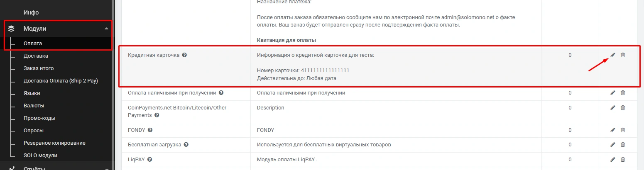
Task: Edit the FONDY payment module
Action: pyautogui.click(x=613, y=130)
